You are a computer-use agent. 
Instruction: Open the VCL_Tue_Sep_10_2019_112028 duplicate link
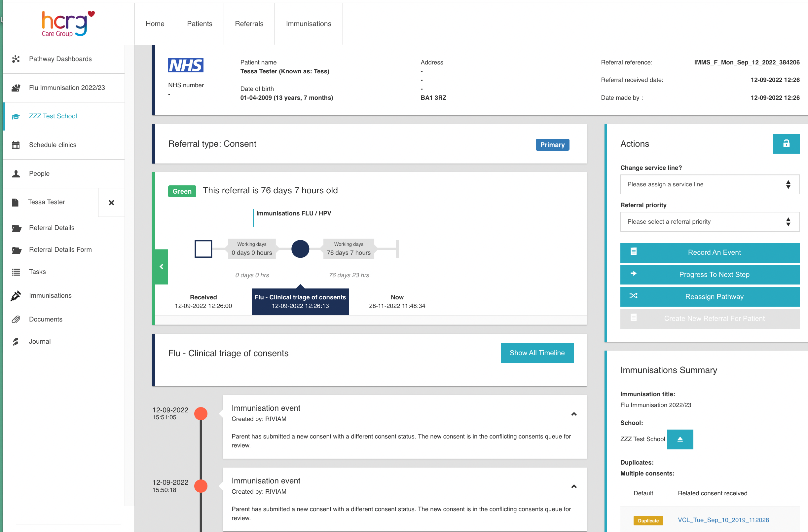[x=723, y=520]
